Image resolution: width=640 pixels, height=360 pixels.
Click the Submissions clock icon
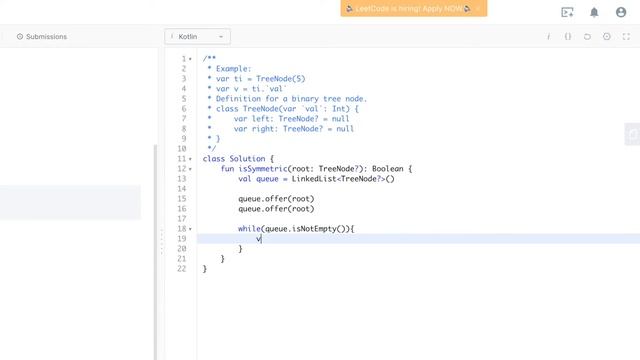(20, 37)
